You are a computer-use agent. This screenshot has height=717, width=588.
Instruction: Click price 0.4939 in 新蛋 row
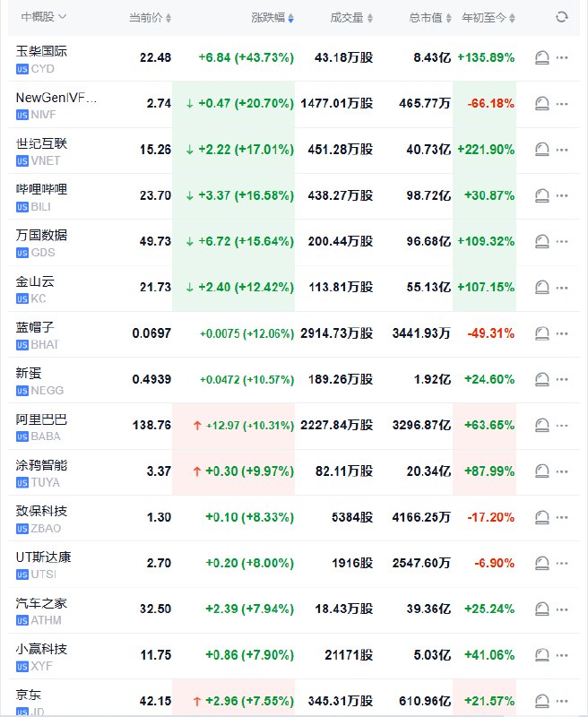[x=151, y=379]
